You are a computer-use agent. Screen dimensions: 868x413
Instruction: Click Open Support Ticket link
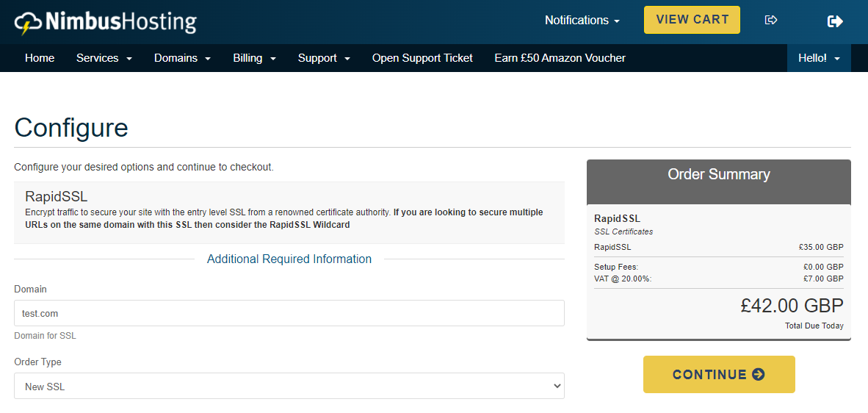pyautogui.click(x=422, y=57)
